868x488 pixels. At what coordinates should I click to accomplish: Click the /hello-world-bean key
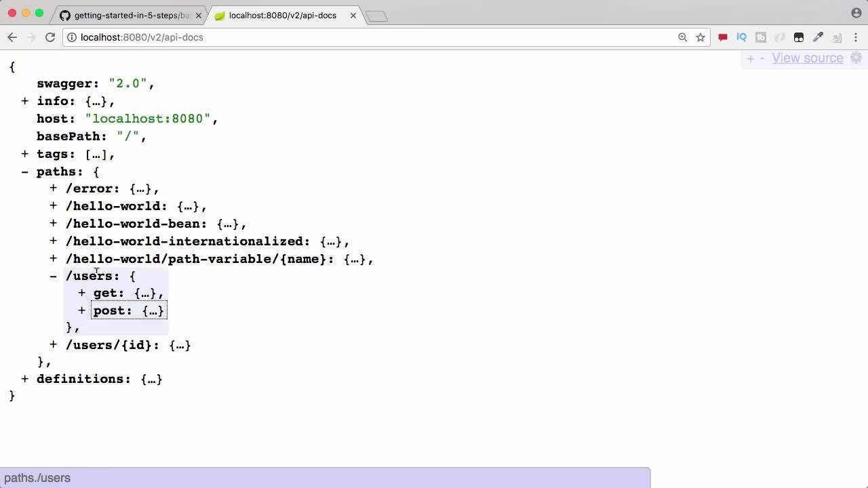[136, 224]
